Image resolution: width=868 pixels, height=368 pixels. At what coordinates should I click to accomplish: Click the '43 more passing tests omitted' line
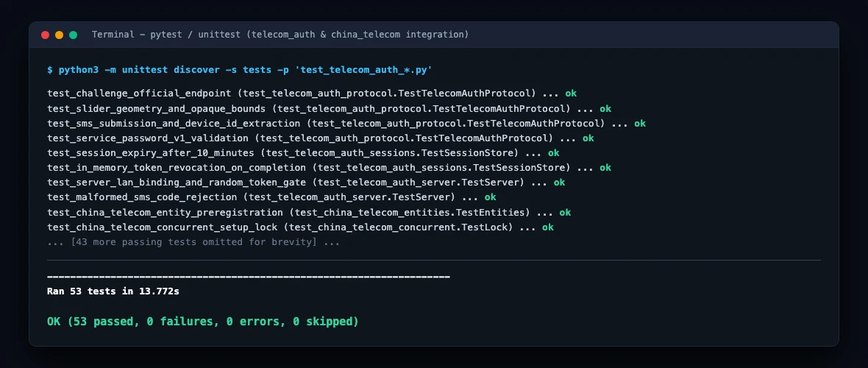pyautogui.click(x=193, y=242)
